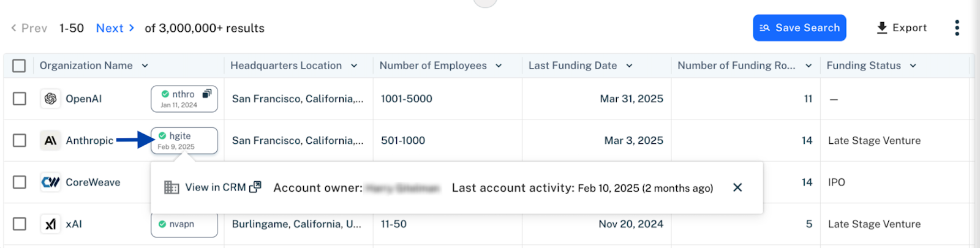Click the Anthropic logo icon
This screenshot has width=980, height=248.
pos(50,140)
